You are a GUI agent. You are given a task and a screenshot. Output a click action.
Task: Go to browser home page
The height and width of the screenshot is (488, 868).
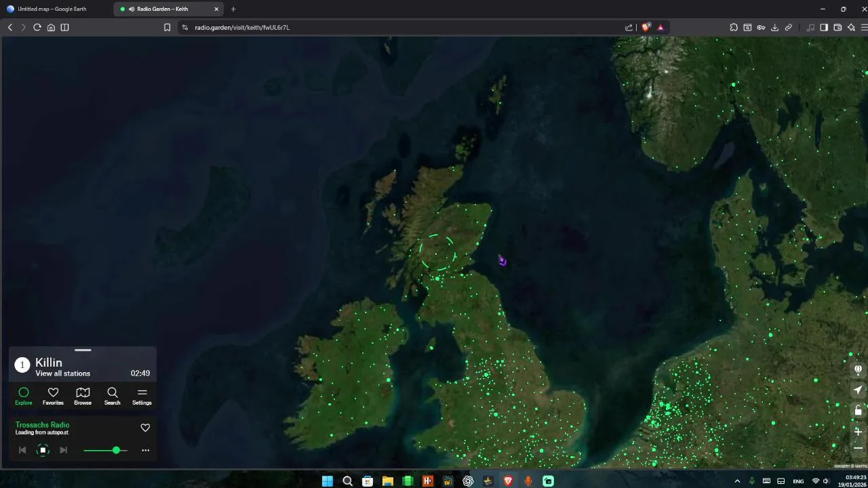(51, 27)
